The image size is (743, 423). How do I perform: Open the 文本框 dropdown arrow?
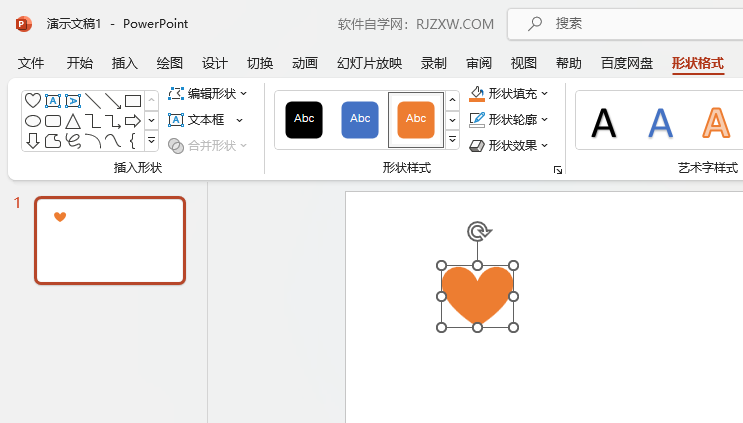[240, 120]
